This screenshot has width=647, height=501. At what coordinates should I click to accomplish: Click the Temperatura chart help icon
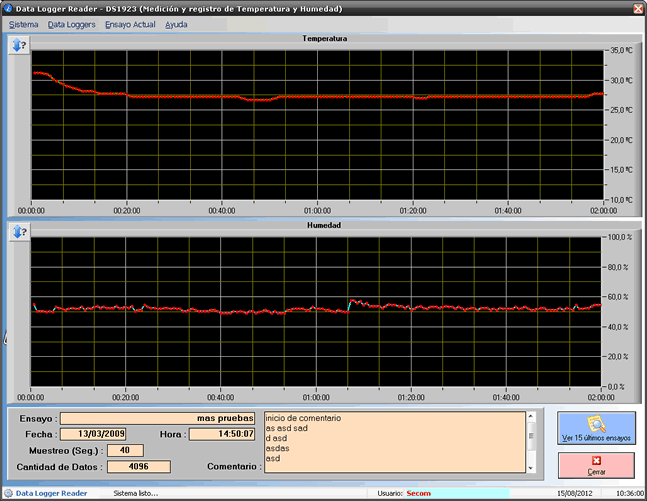18,46
